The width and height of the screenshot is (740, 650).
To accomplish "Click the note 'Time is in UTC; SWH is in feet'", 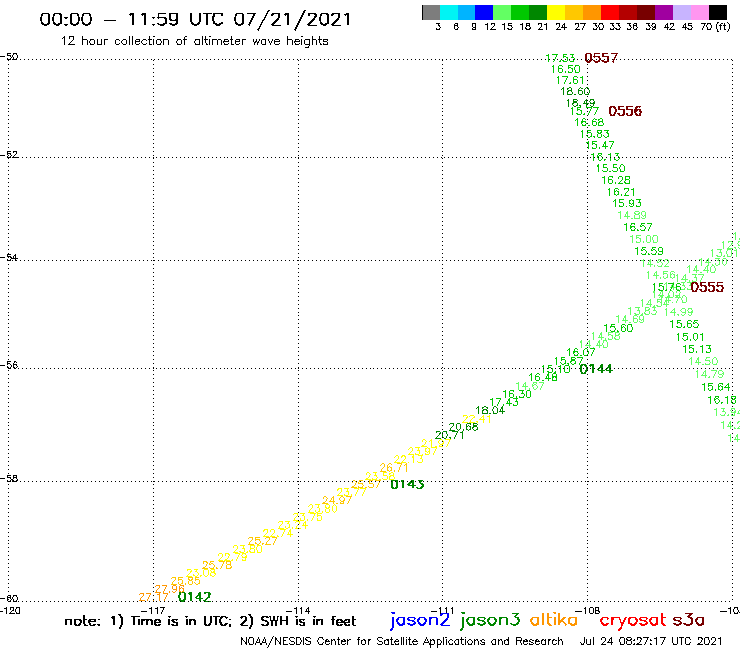I will 210,621.
